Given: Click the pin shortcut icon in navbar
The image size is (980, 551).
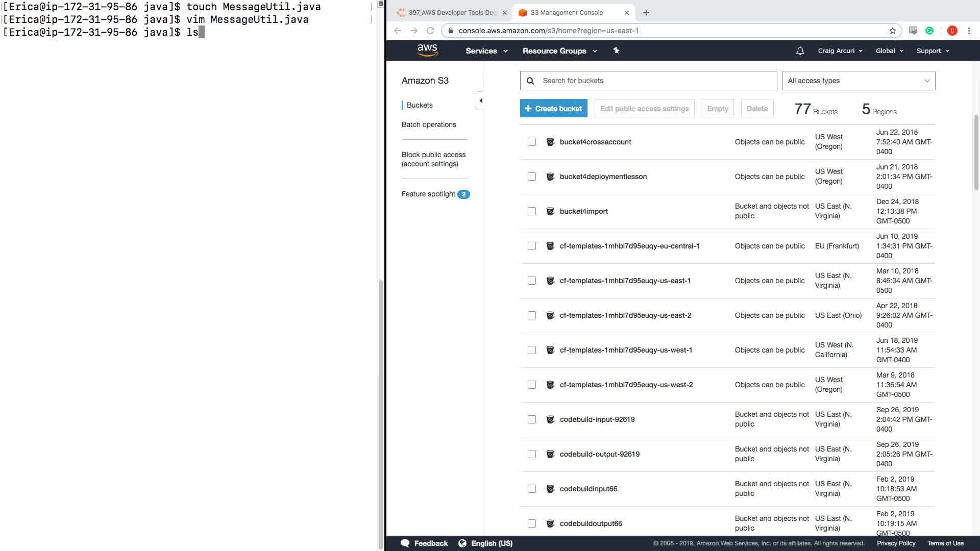Looking at the screenshot, I should click(x=616, y=51).
